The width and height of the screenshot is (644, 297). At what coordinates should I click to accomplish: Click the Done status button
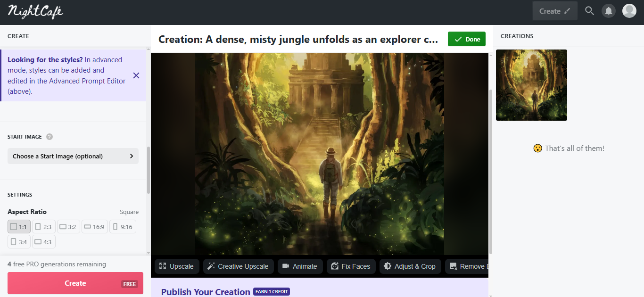pyautogui.click(x=466, y=39)
